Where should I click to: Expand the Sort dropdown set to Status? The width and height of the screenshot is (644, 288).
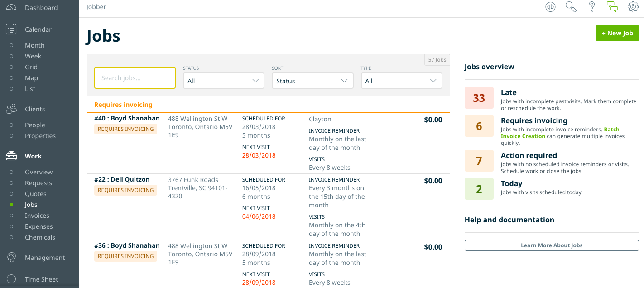tap(312, 81)
